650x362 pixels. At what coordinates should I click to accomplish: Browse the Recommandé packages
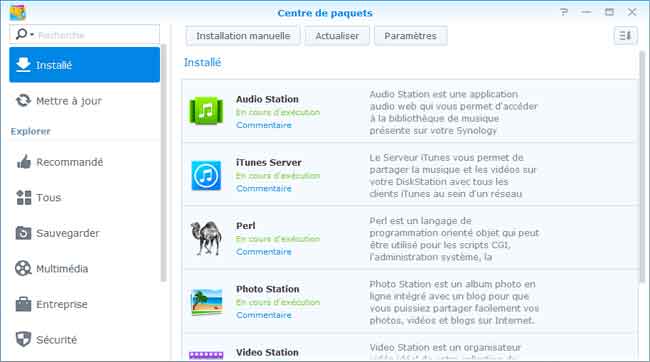pyautogui.click(x=85, y=162)
